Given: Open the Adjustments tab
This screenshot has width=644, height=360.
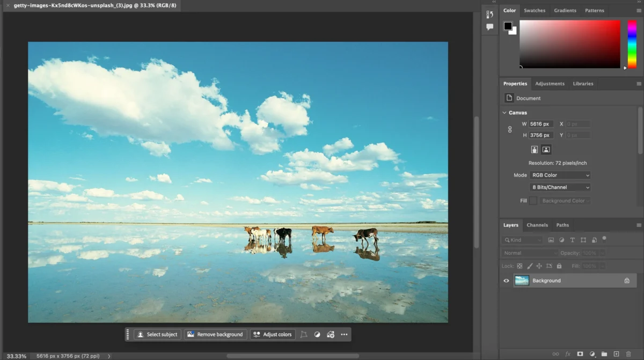Looking at the screenshot, I should 550,84.
